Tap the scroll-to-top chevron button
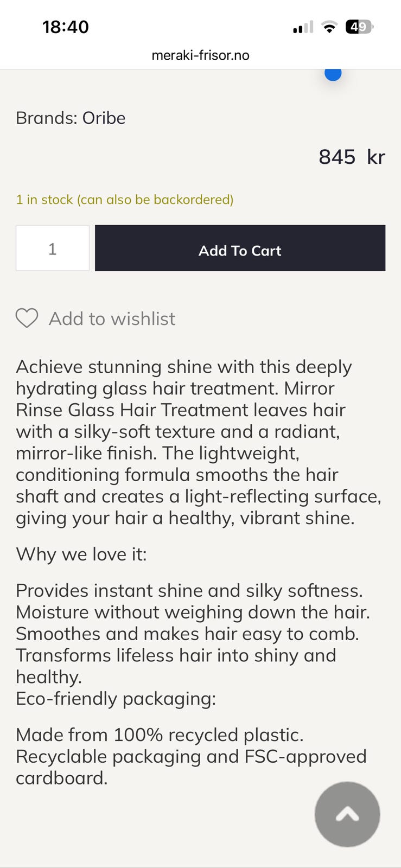Image resolution: width=401 pixels, height=868 pixels. click(347, 814)
